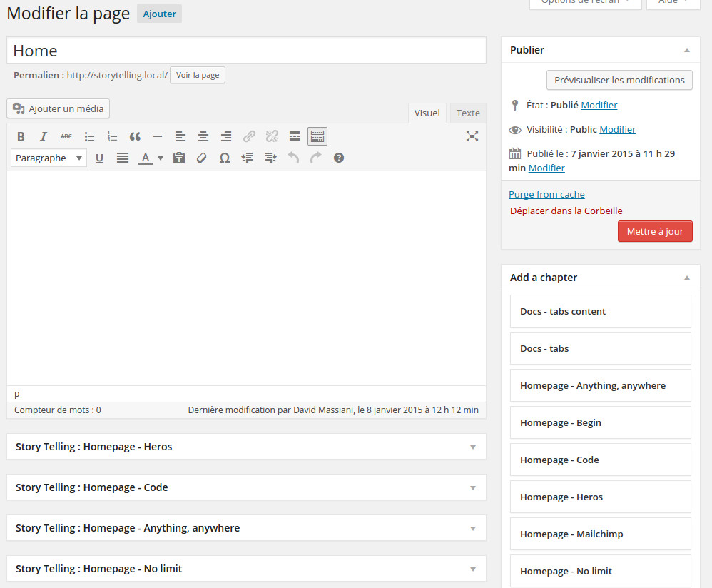Click Prévisualiser les modifications button
The width and height of the screenshot is (712, 588).
[619, 80]
